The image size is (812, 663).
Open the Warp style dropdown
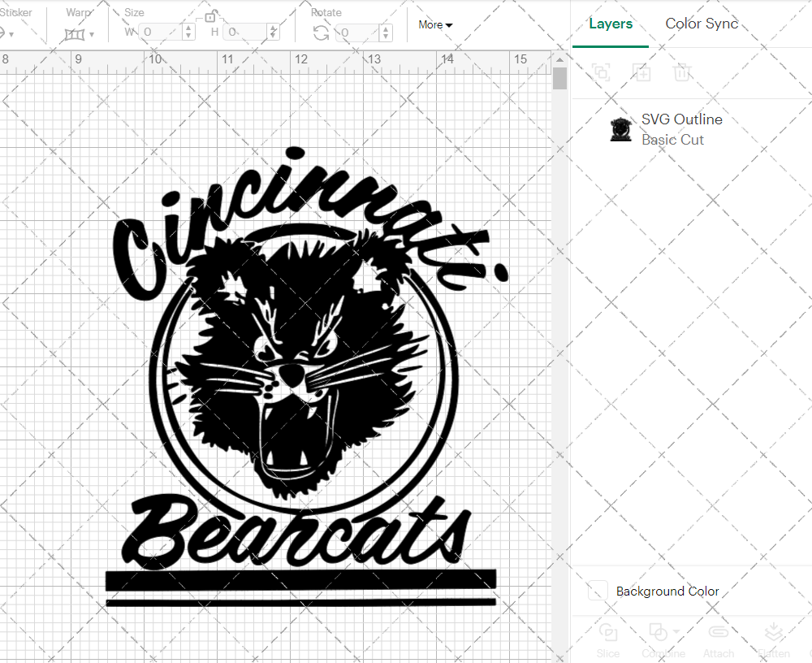coord(93,35)
